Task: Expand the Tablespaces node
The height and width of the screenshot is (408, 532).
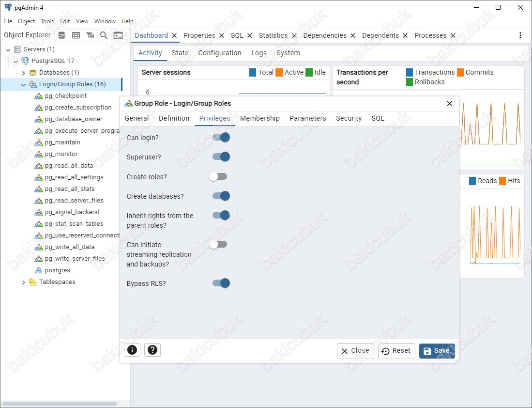Action: tap(23, 282)
